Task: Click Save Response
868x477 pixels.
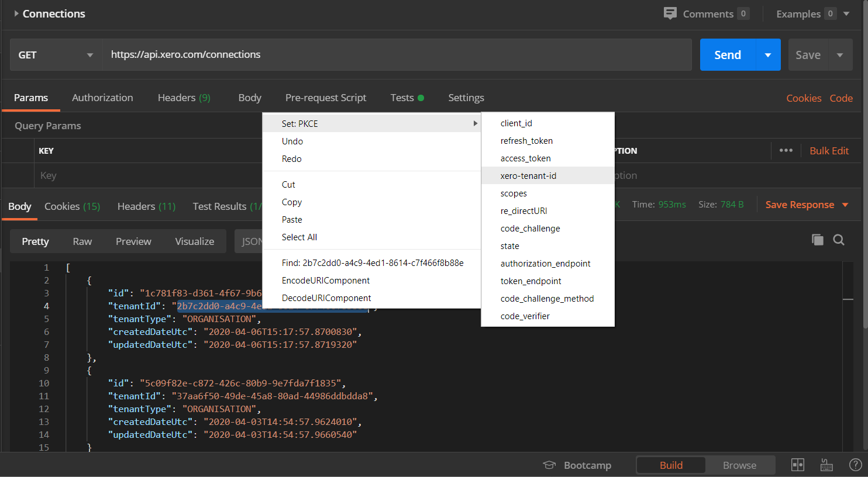Action: (800, 205)
